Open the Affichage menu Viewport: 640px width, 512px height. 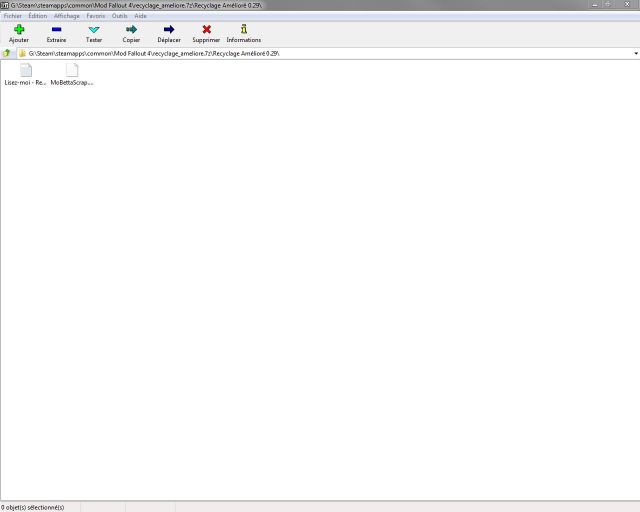click(67, 16)
